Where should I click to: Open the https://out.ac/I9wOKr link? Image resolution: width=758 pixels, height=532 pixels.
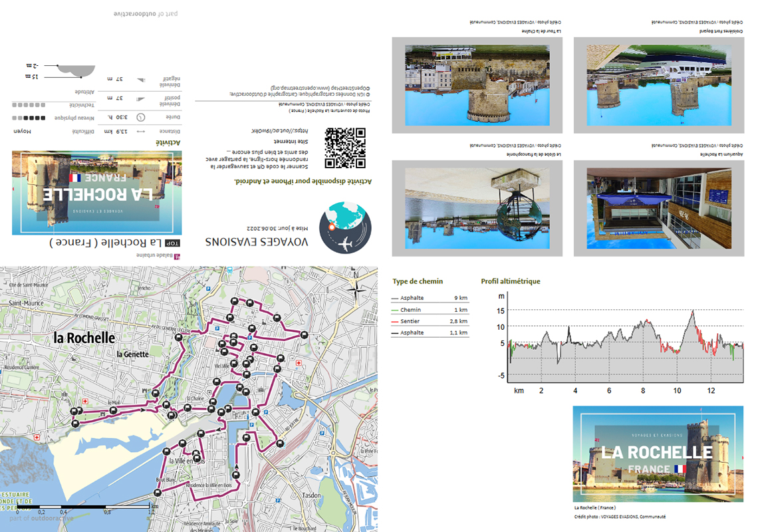279,130
